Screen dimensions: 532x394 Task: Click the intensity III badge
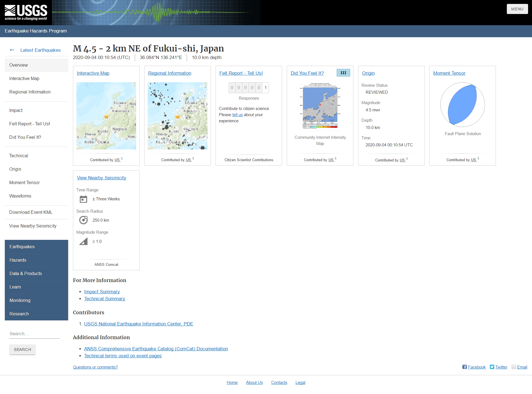(343, 73)
